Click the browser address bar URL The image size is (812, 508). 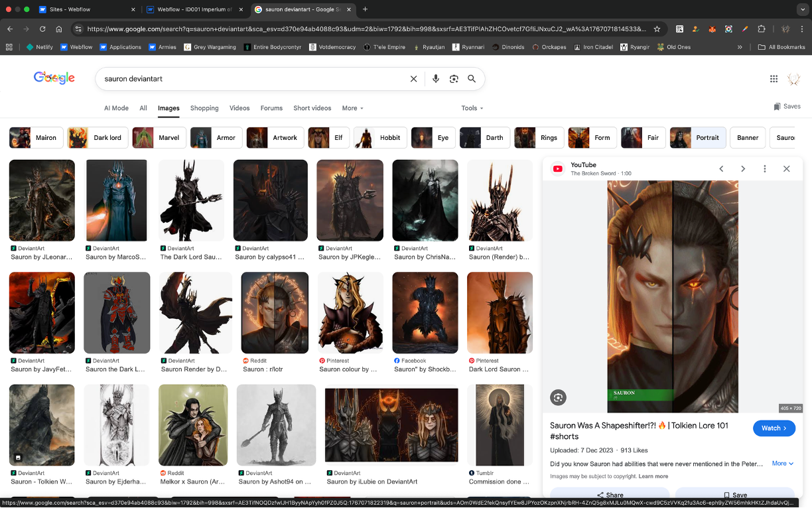tap(366, 29)
